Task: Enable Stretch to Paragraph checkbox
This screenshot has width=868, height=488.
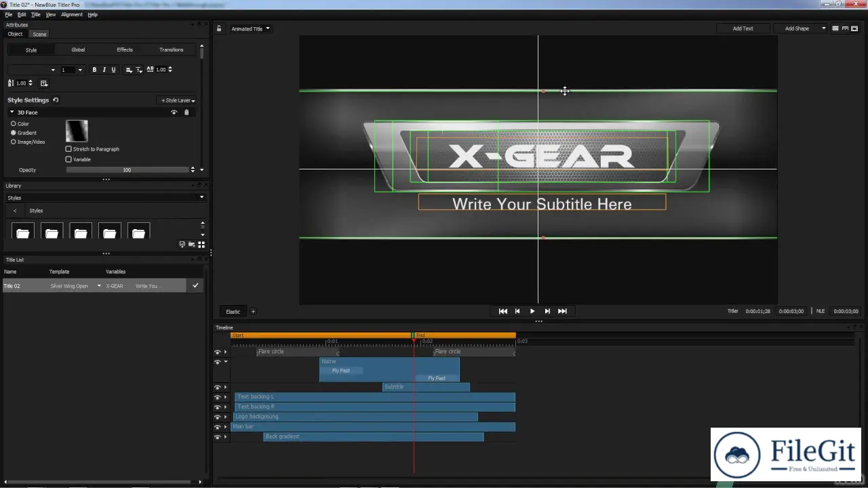Action: 68,149
